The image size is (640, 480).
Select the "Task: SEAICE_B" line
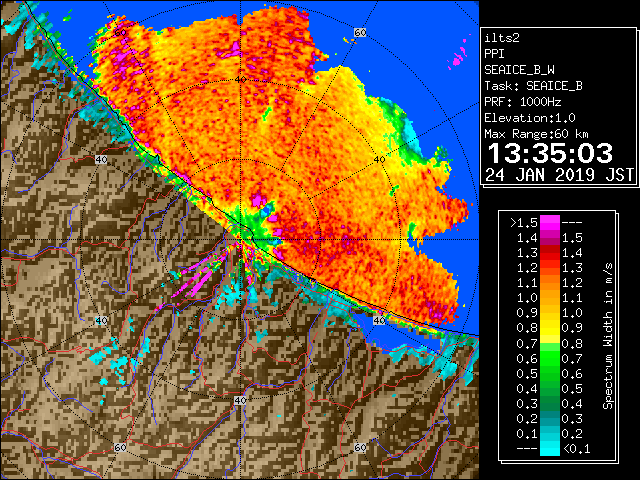click(x=533, y=86)
